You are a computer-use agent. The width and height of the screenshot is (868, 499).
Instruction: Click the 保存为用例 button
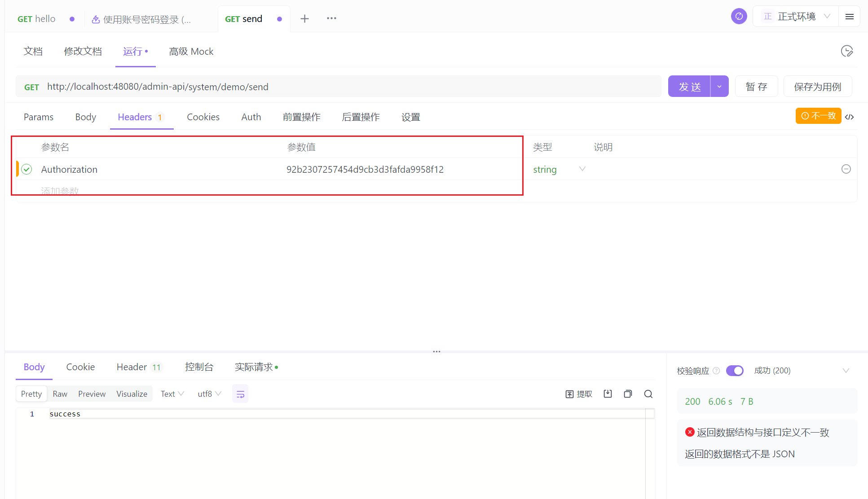tap(817, 86)
